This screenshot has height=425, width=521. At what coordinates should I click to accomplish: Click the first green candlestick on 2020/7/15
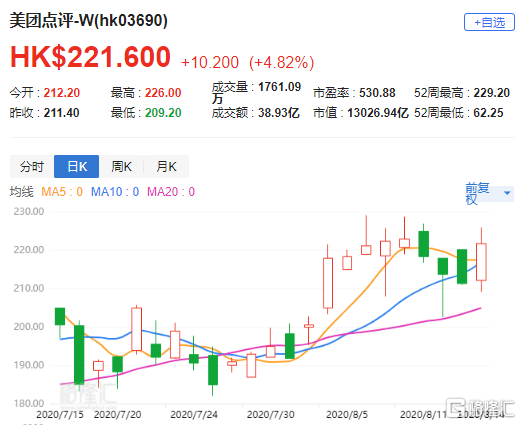60,316
